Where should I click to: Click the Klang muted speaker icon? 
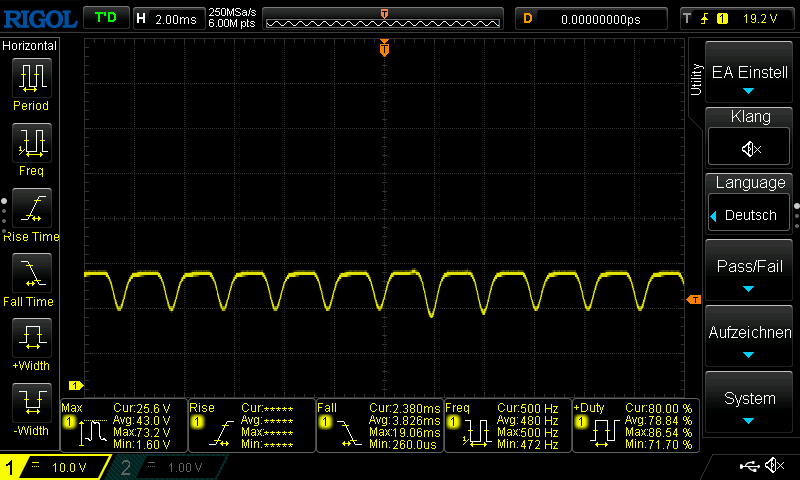(751, 149)
